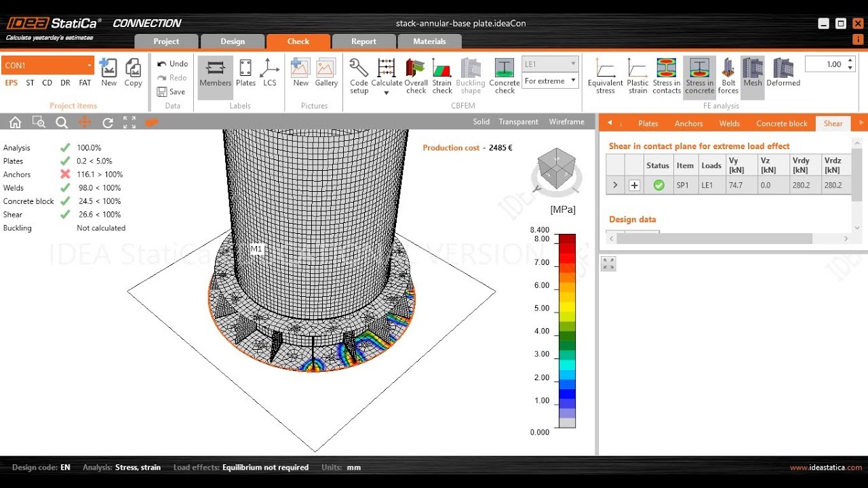The height and width of the screenshot is (488, 868).
Task: Click the fit-all view icon
Action: pos(130,123)
